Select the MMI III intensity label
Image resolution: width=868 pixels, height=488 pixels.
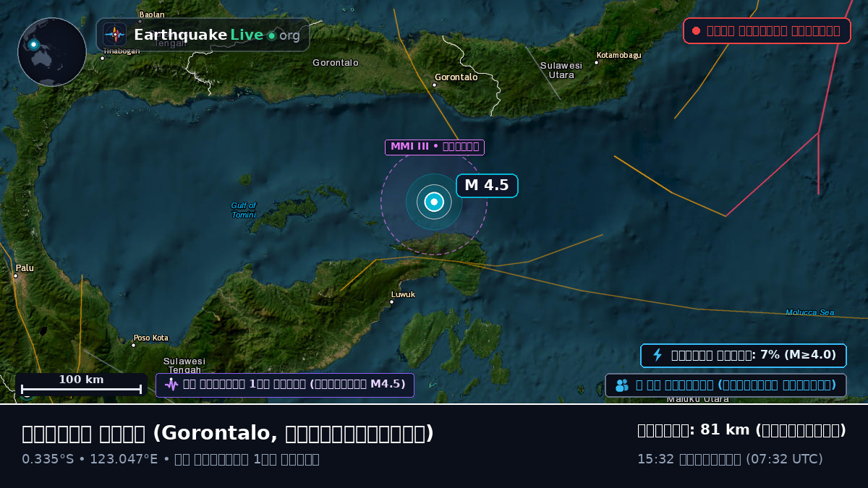point(435,147)
